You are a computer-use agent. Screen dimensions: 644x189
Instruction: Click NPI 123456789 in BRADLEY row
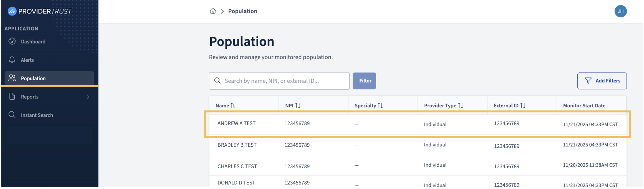coord(297,145)
